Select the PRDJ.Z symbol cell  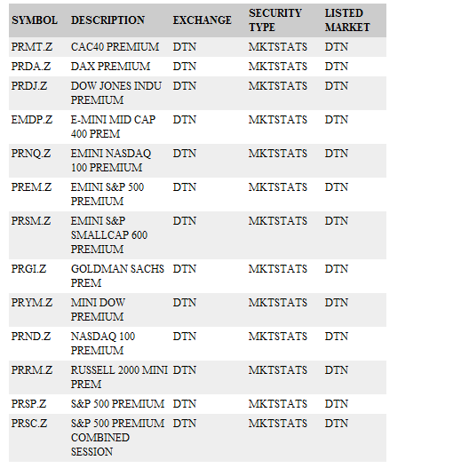pos(29,86)
